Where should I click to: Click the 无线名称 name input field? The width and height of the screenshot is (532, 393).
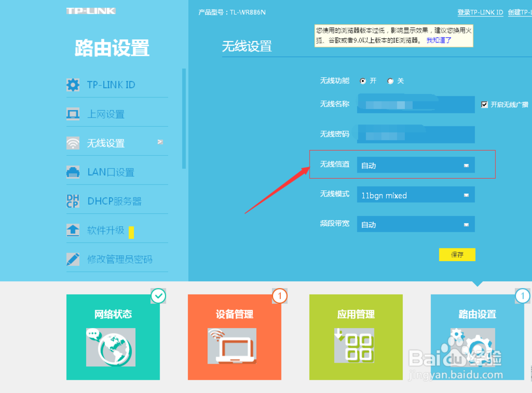415,104
